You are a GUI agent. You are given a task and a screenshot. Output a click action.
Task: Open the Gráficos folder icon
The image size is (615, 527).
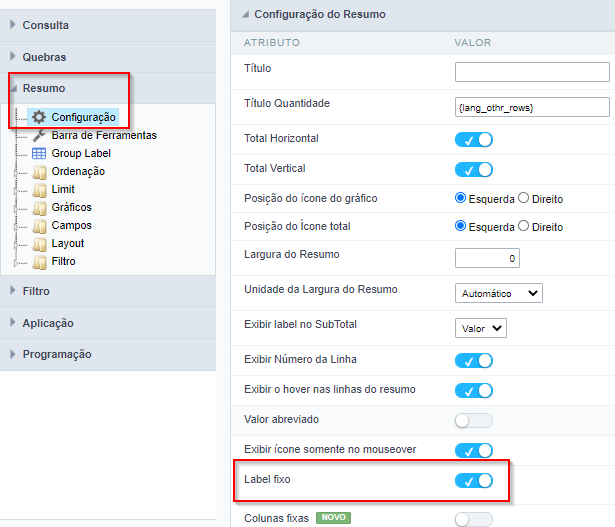coord(39,208)
